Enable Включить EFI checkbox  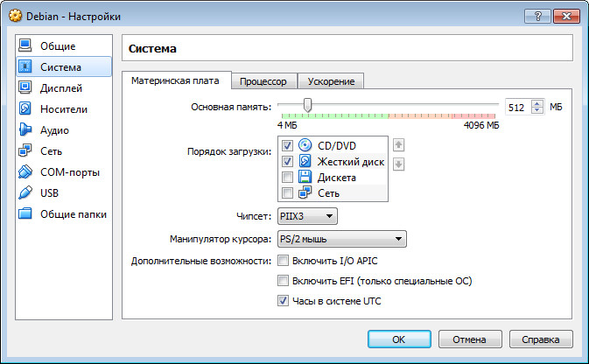click(283, 281)
